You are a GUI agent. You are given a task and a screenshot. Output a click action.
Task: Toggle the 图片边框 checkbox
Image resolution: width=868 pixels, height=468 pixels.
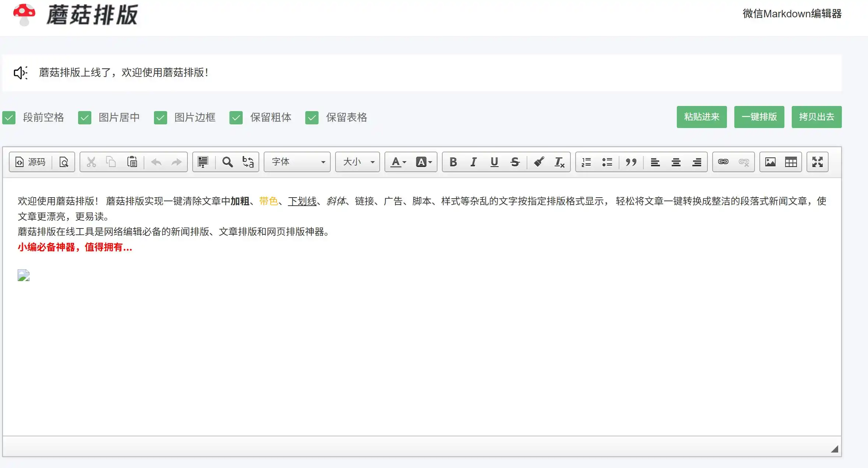click(x=161, y=118)
